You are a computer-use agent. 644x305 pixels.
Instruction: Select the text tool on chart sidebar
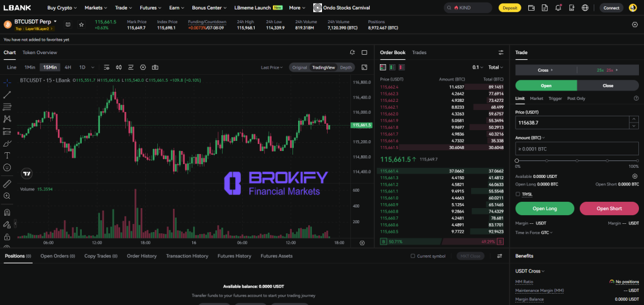click(7, 155)
